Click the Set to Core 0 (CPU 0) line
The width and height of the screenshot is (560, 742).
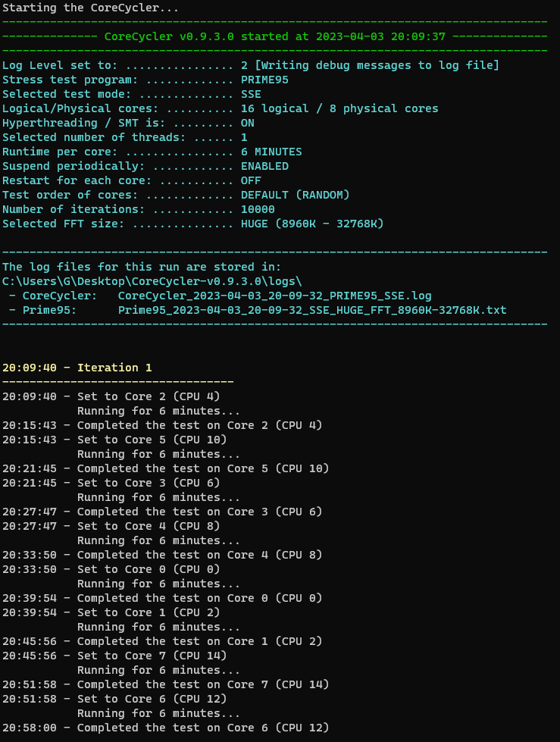pyautogui.click(x=111, y=569)
